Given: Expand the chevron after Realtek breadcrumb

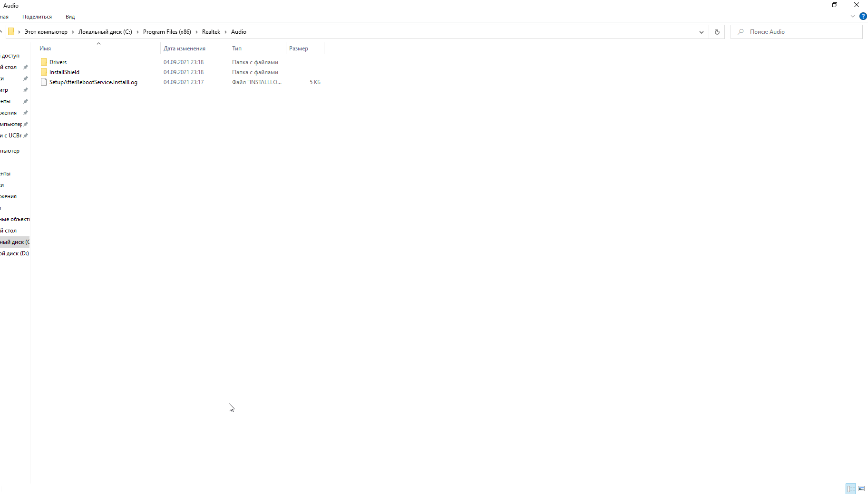Looking at the screenshot, I should 225,32.
